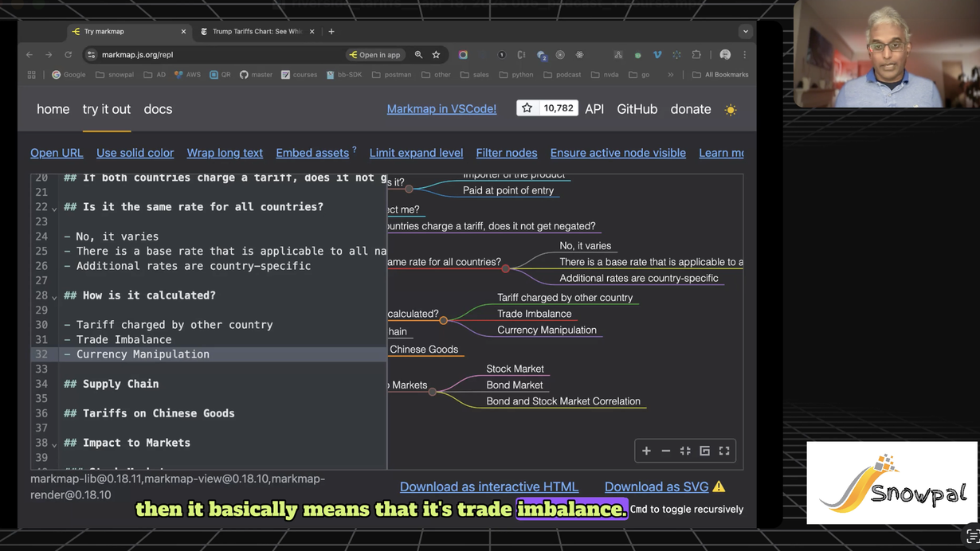The image size is (980, 551).
Task: Toggle Wrap long text option
Action: tap(225, 153)
